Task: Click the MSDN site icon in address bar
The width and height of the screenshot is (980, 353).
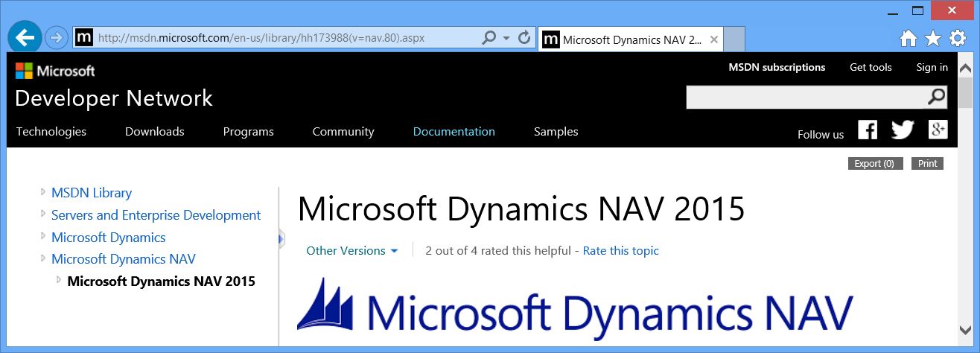Action: (x=84, y=37)
